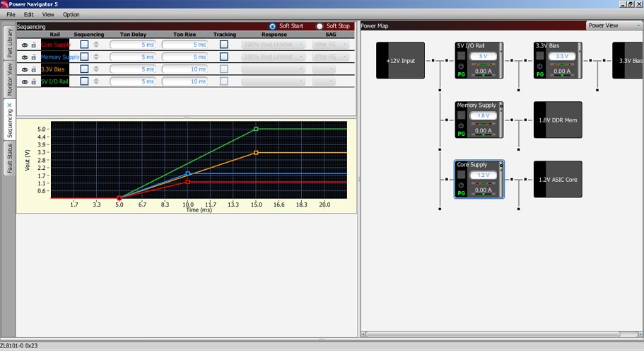The height and width of the screenshot is (351, 644).
Task: Switch to the Fault Status side tab
Action: click(9, 158)
